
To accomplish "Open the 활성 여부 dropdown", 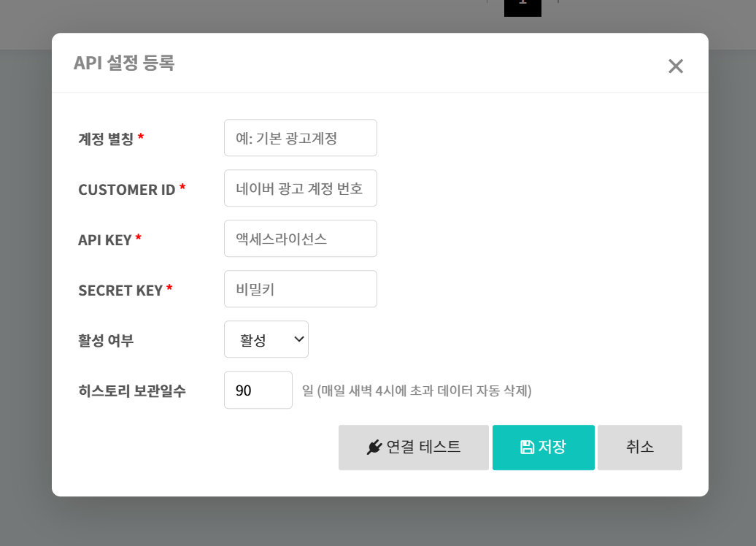I will tap(266, 339).
